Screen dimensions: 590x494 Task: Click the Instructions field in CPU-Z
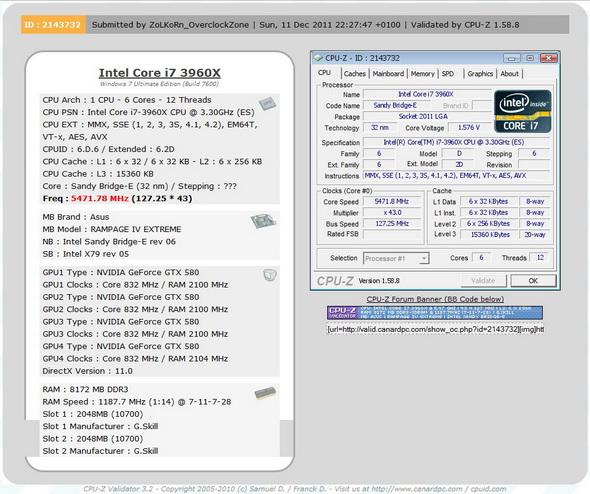[457, 175]
